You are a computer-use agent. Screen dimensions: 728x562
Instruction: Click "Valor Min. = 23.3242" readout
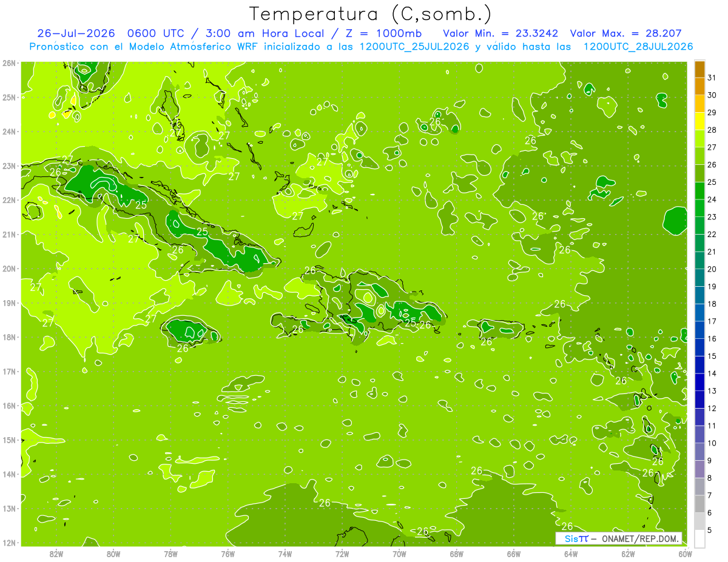(500, 33)
